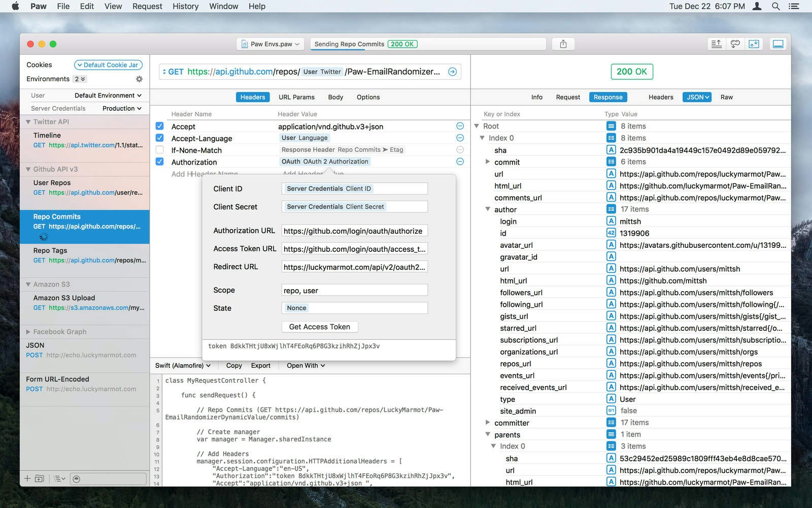Open the Default Cookie Jar dropdown
Screen dimensions: 812x508
click(108, 65)
